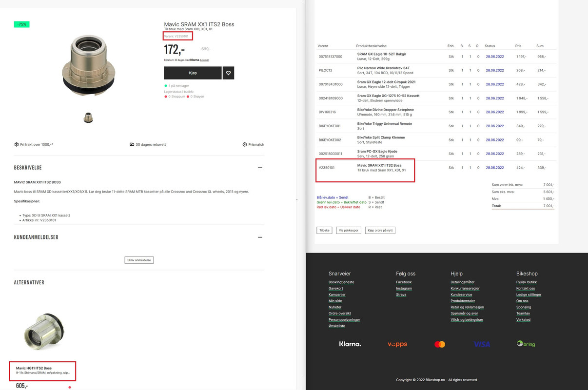
Task: Click the Mastercard logo
Action: pyautogui.click(x=440, y=344)
